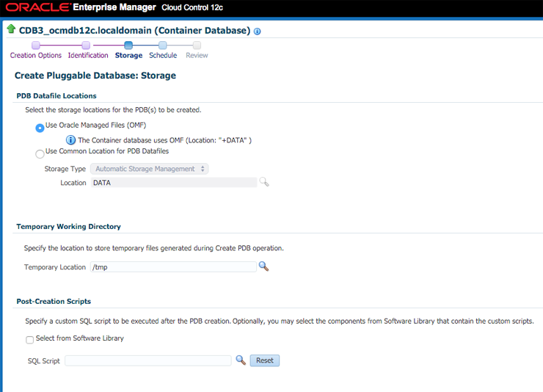Click Create Pluggable Database: Storage heading
The width and height of the screenshot is (543, 392).
(95, 76)
